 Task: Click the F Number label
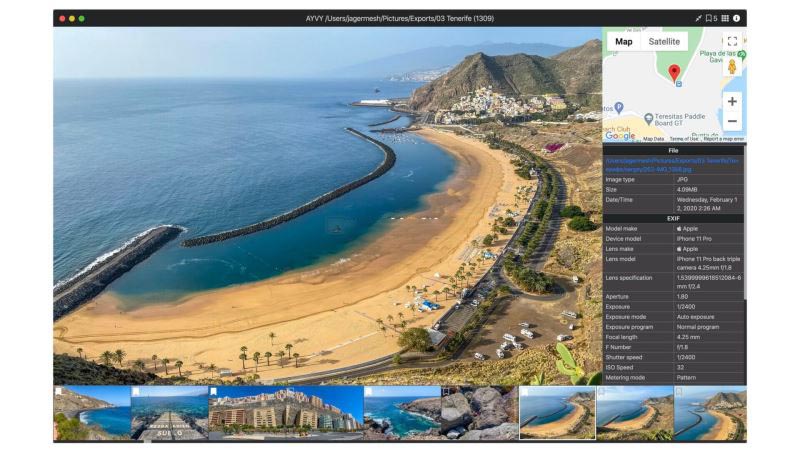618,347
